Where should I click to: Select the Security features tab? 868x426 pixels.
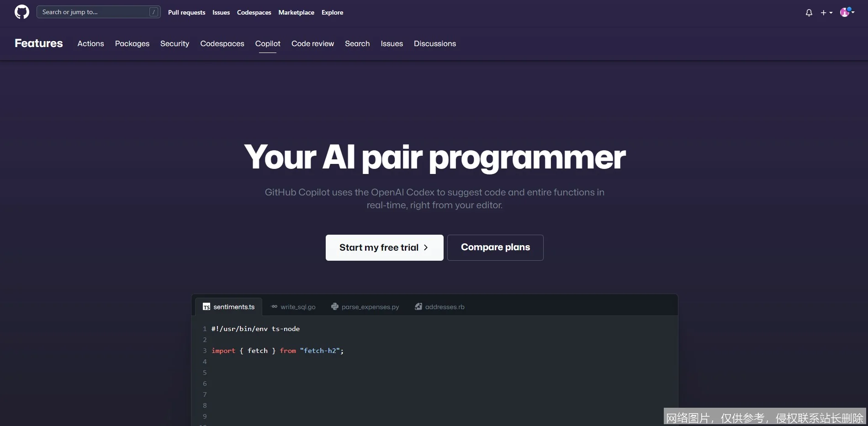175,43
